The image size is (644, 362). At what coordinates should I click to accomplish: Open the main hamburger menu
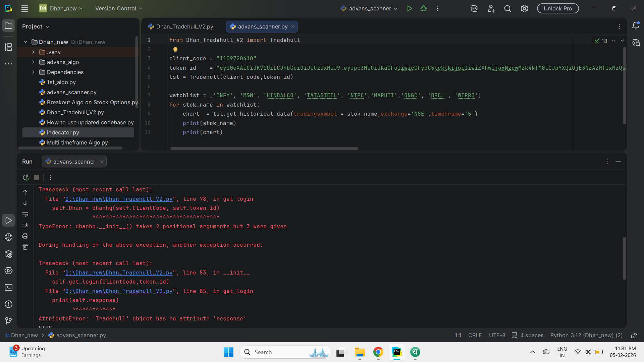tap(24, 8)
